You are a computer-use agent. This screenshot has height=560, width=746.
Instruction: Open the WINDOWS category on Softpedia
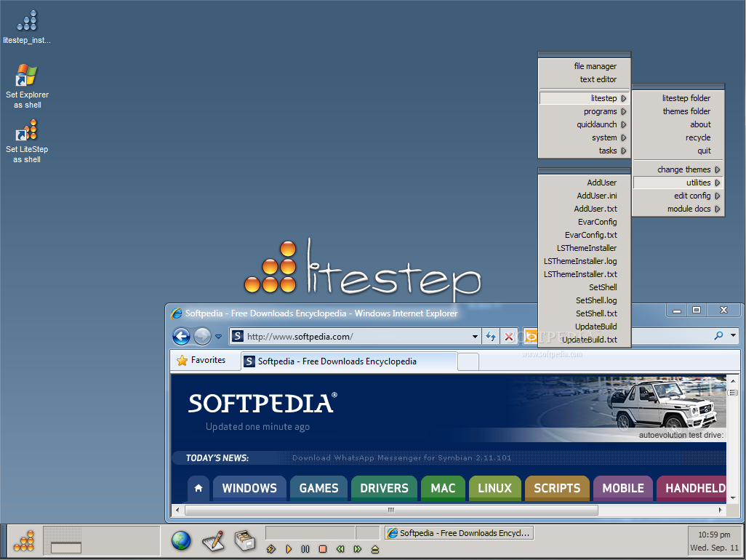pos(249,488)
